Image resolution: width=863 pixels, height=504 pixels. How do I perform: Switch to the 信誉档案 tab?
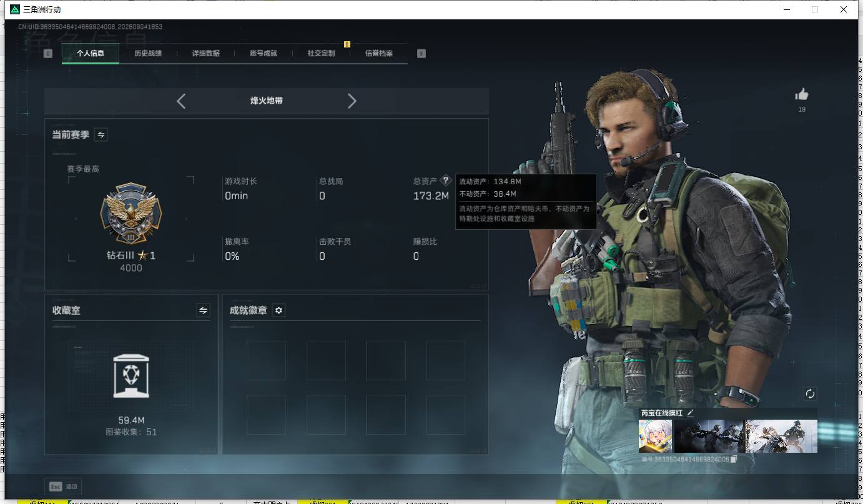click(x=379, y=53)
